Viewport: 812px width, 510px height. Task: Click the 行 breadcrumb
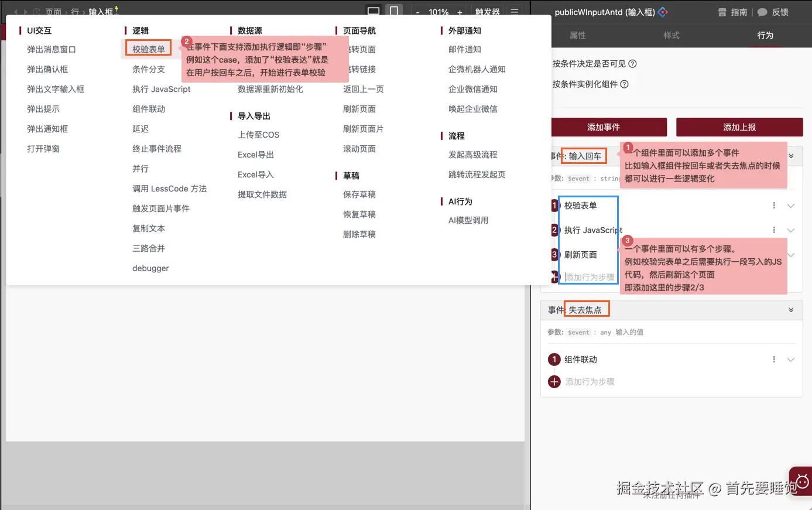point(75,12)
